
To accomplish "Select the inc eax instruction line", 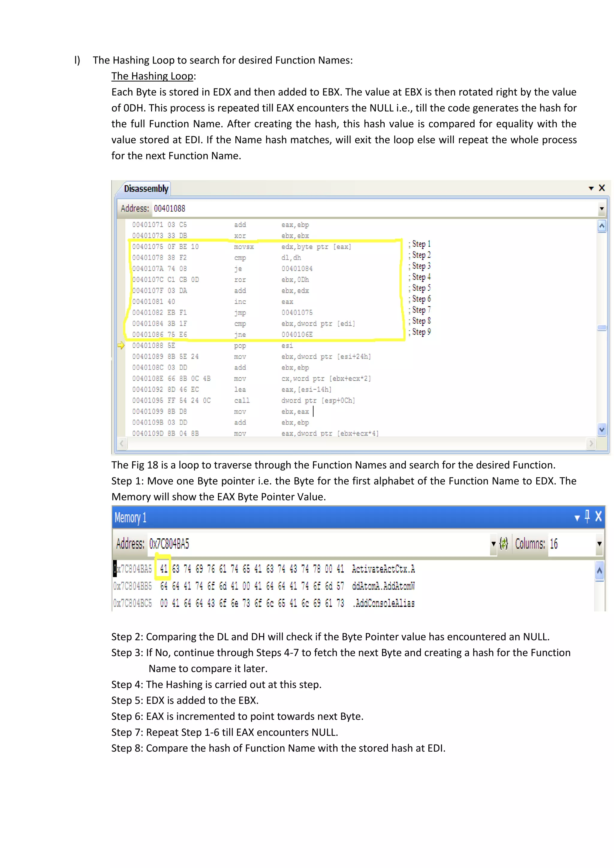I will 213,301.
